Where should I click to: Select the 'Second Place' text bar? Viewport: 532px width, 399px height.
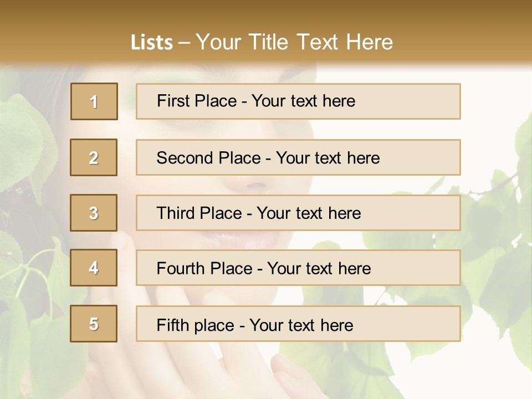298,157
